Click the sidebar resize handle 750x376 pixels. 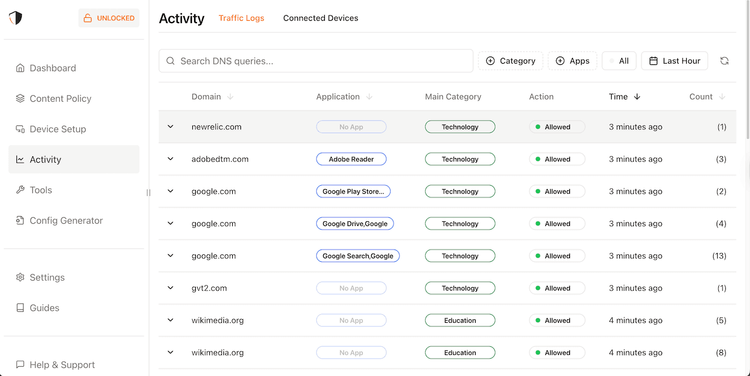148,192
